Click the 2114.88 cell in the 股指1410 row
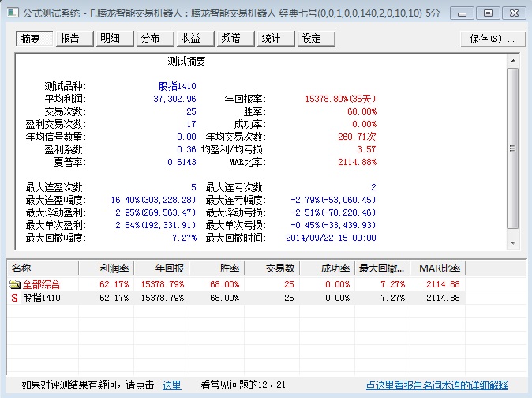 443,298
